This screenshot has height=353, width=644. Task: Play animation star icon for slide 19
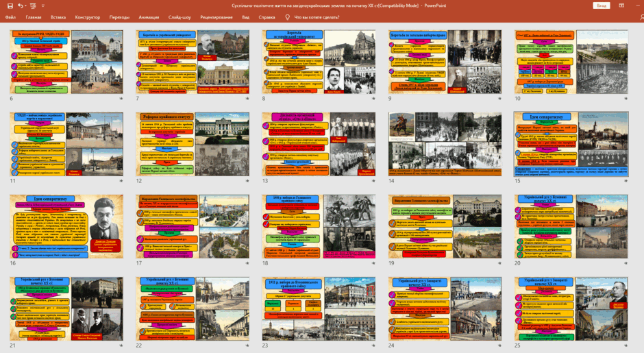pos(499,263)
